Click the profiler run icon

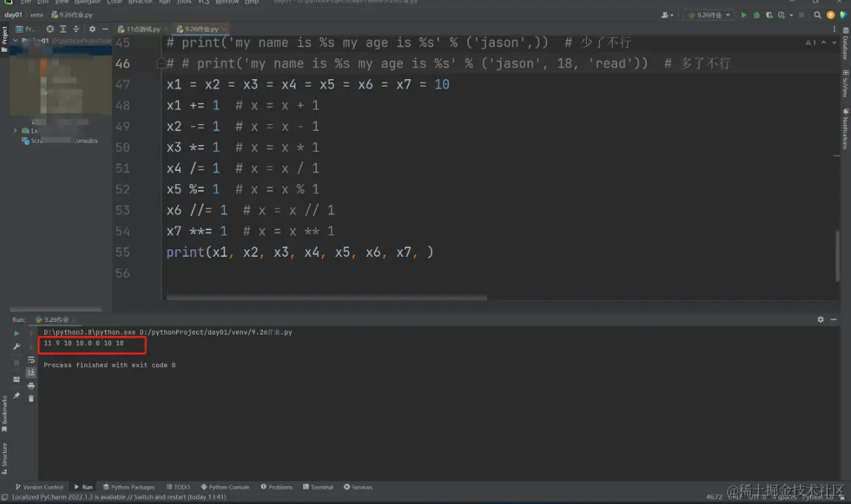[x=781, y=16]
